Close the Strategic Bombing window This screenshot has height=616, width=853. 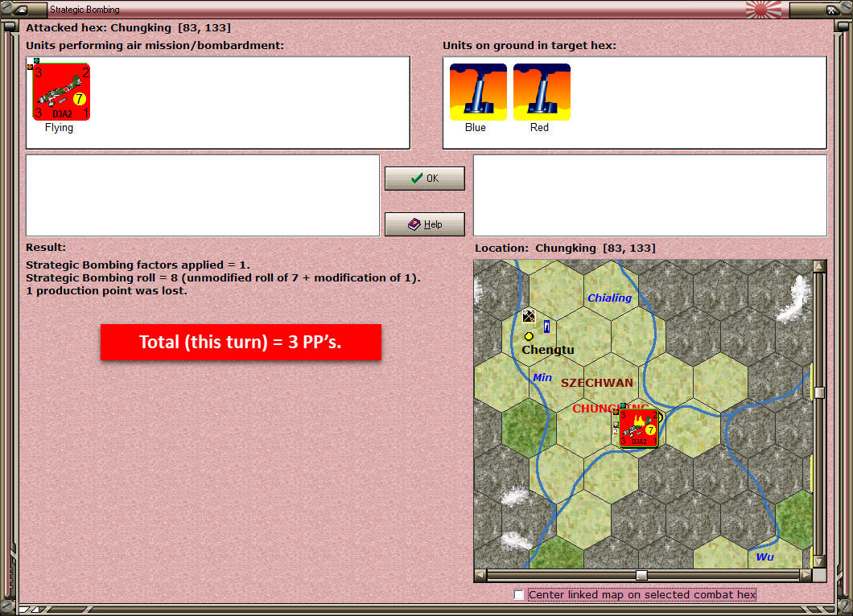coord(831,9)
